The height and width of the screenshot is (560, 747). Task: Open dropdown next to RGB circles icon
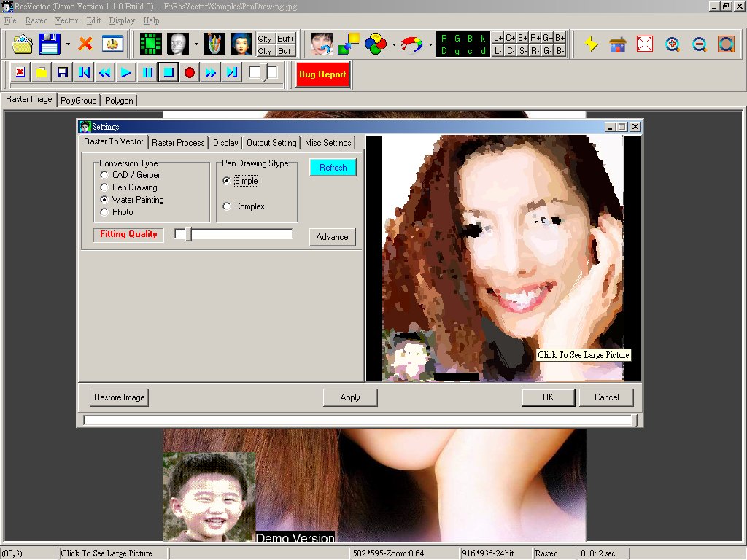394,44
